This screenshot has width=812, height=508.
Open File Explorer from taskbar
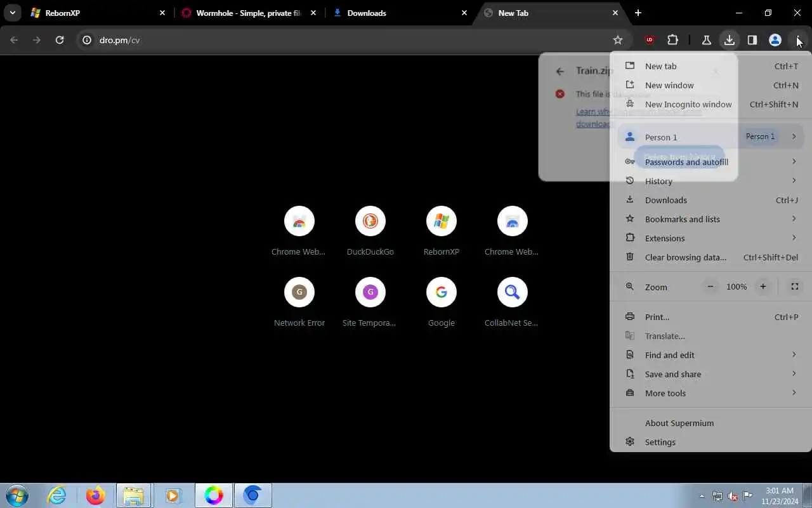(133, 495)
